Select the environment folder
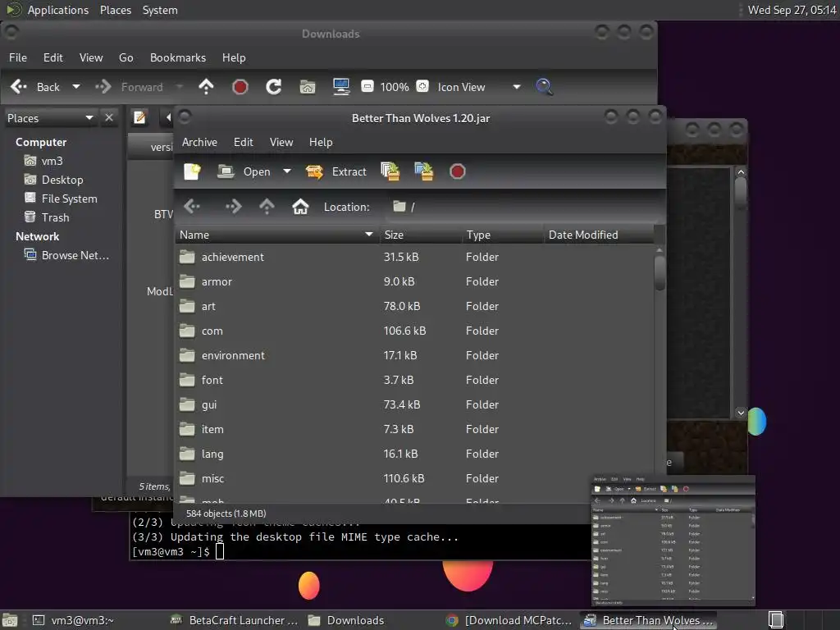Image resolution: width=840 pixels, height=630 pixels. [414, 356]
